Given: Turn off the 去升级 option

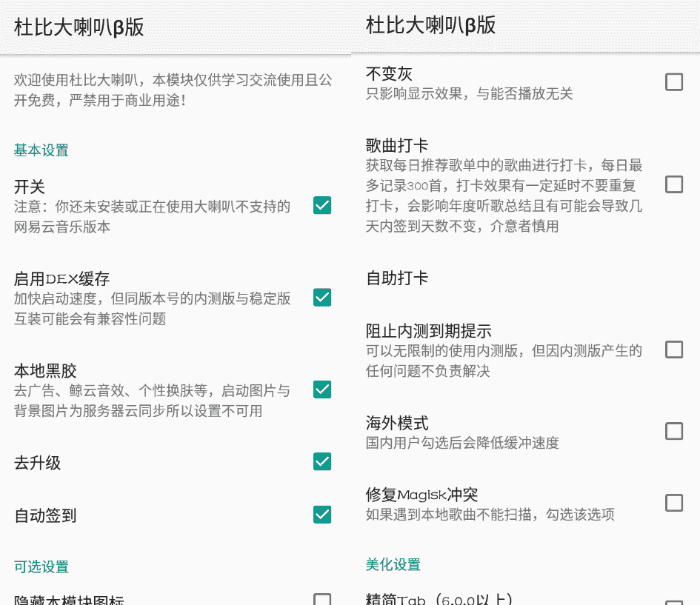Looking at the screenshot, I should point(321,461).
